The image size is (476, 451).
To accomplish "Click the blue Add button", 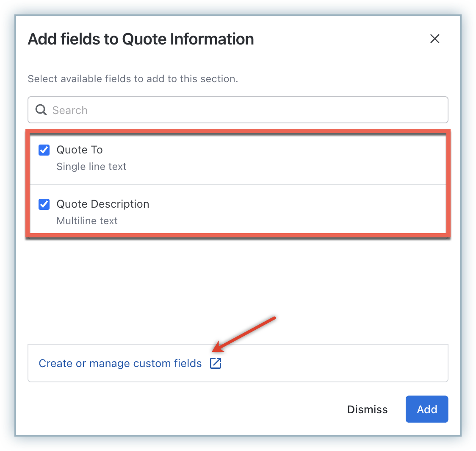I will 426,409.
